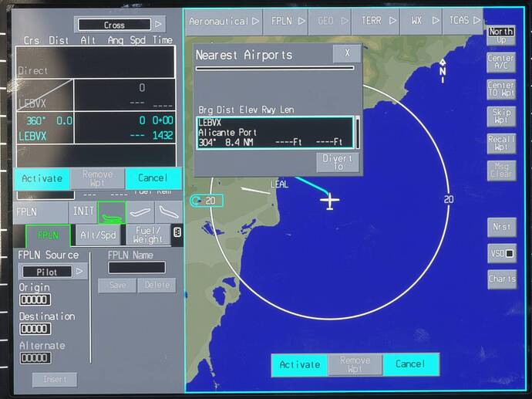The height and width of the screenshot is (399, 532).
Task: Click Cancel at the bottom of the map
Action: click(x=410, y=364)
